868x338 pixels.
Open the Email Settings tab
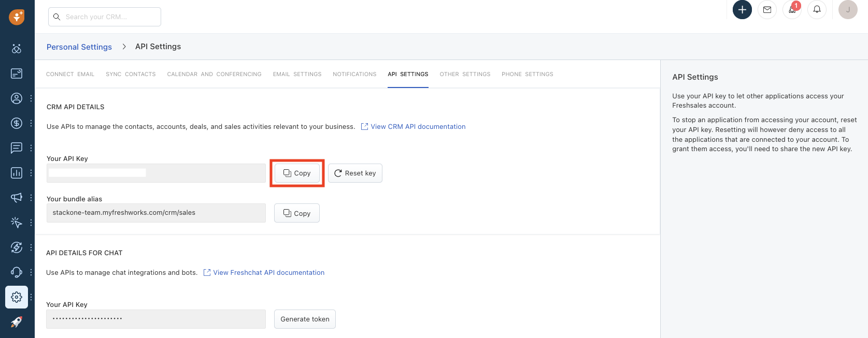click(x=297, y=75)
